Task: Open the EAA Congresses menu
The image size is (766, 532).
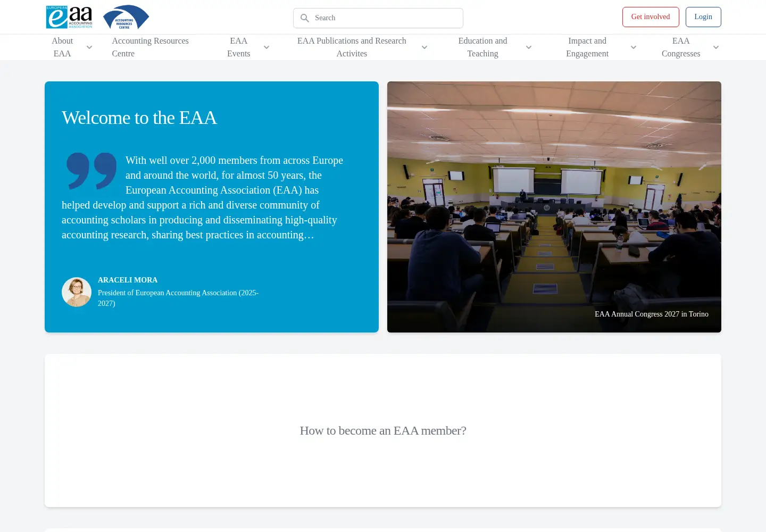Action: tap(681, 47)
